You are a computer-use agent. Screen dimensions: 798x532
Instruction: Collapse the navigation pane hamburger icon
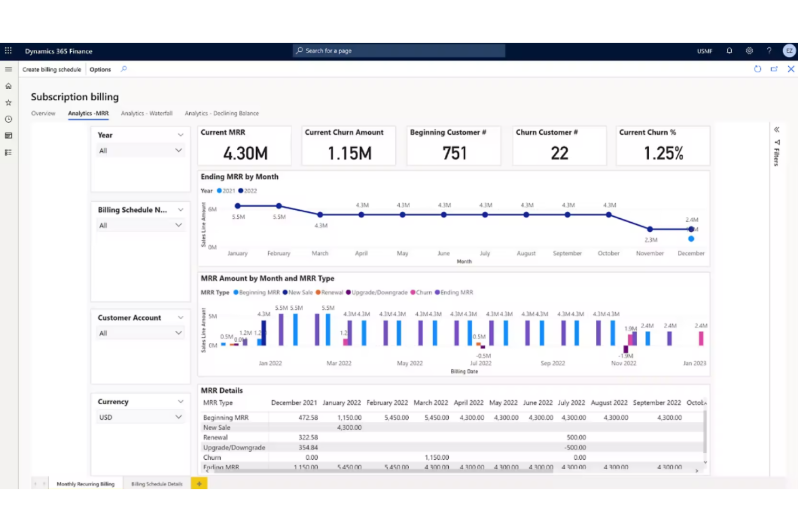pos(8,69)
